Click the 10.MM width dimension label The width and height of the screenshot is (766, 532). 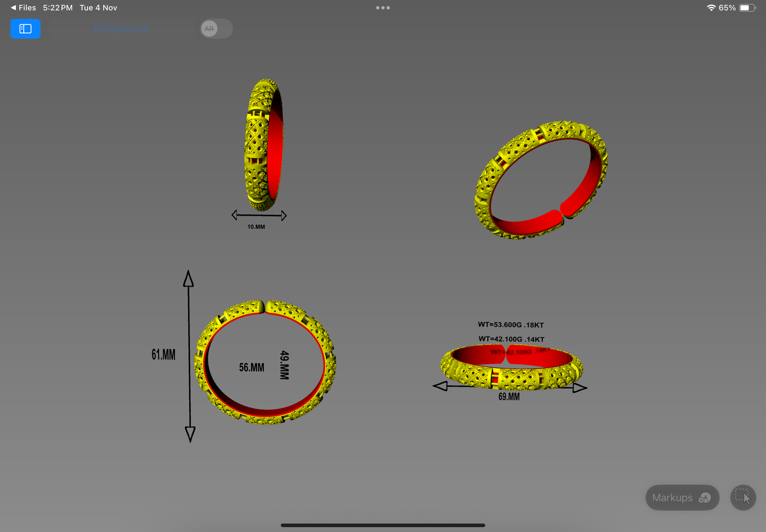click(x=256, y=227)
